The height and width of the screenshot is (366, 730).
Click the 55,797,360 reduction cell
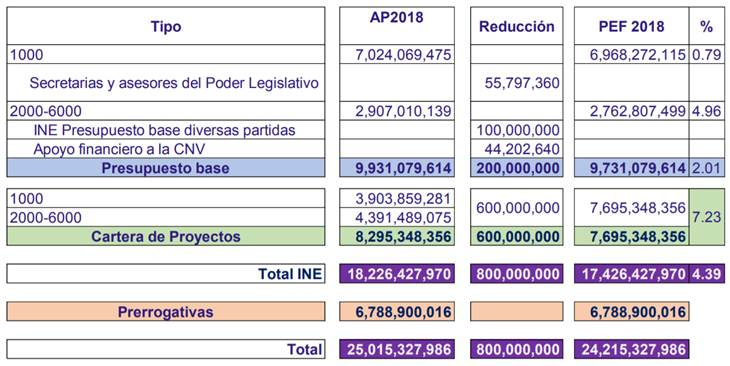pyautogui.click(x=516, y=82)
